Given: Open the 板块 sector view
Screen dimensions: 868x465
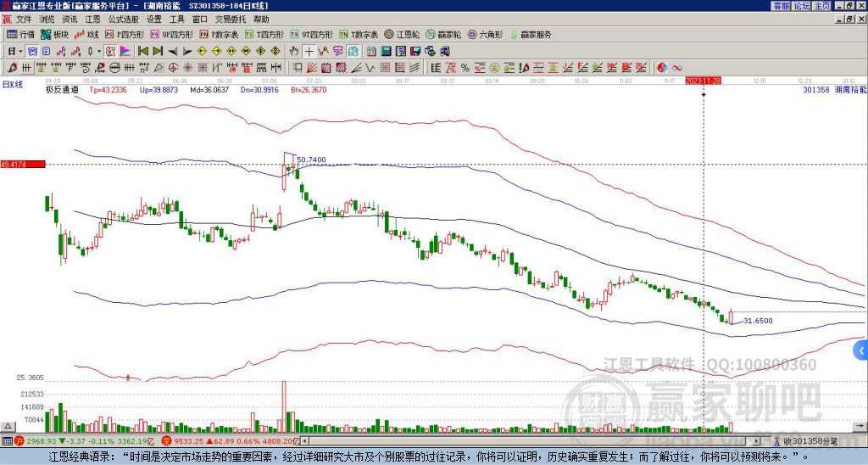Looking at the screenshot, I should (54, 34).
